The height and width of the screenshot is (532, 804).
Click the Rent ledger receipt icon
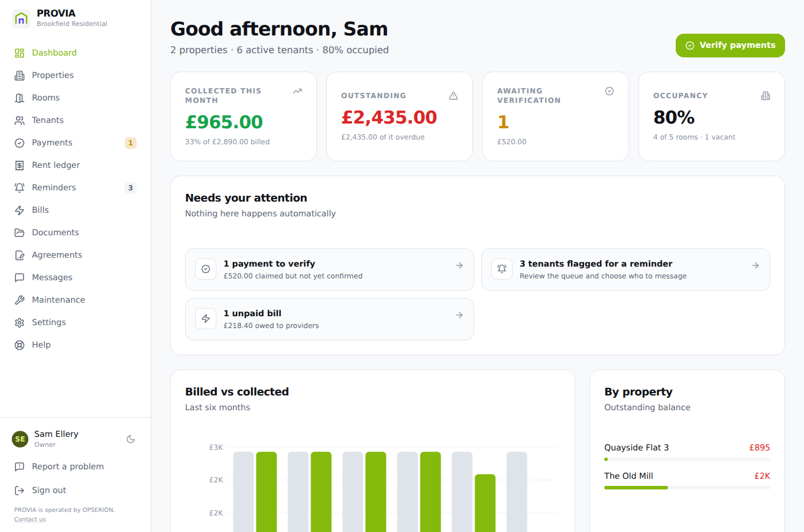20,166
